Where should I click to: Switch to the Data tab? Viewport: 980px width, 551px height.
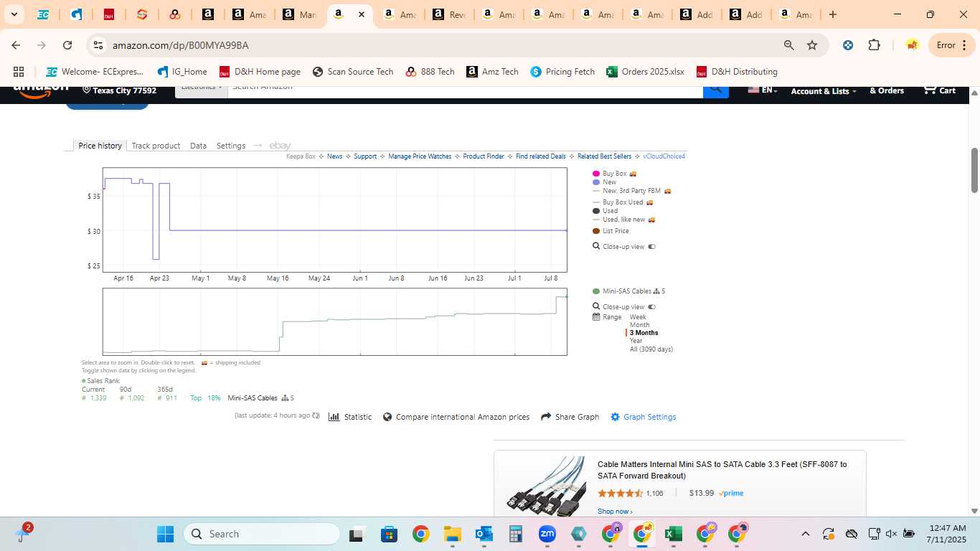198,146
